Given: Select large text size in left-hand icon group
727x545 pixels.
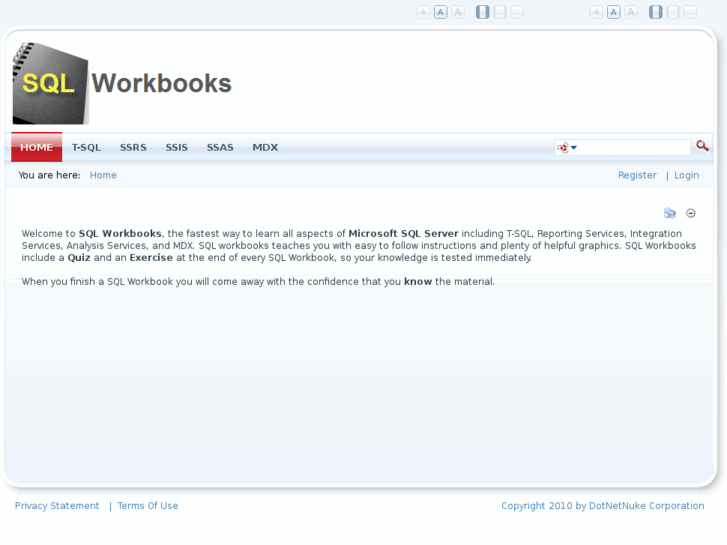Looking at the screenshot, I should tap(458, 12).
